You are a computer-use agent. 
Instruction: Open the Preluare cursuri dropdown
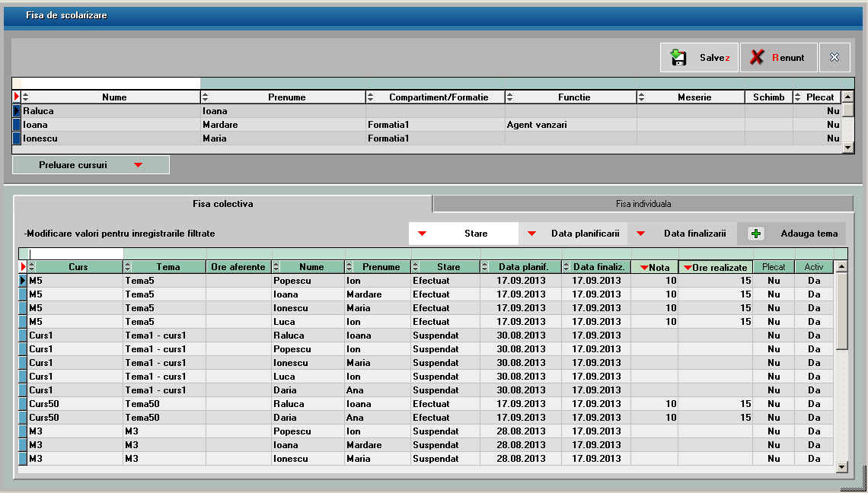(91, 165)
